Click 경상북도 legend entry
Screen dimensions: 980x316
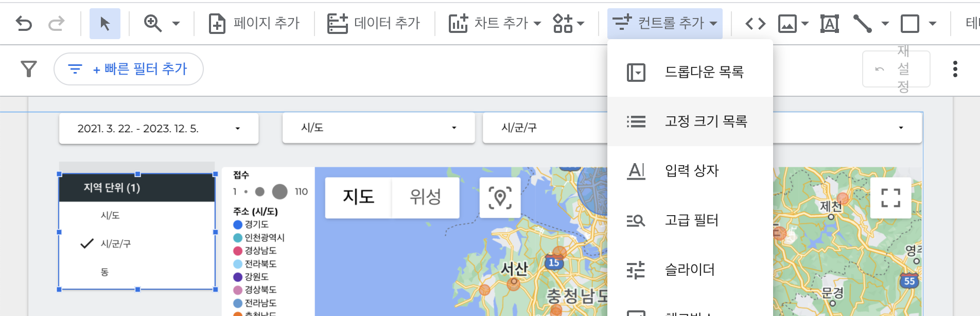(x=255, y=290)
